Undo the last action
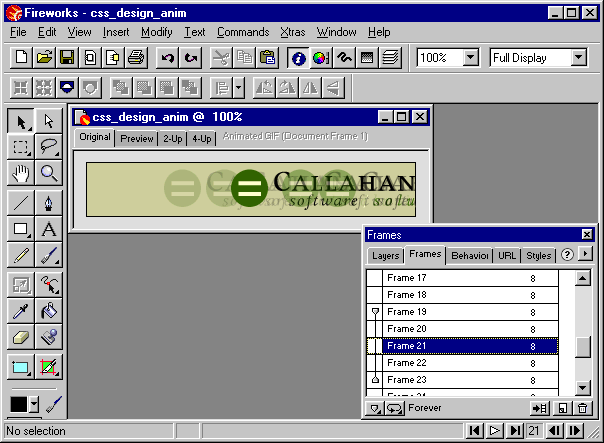The height and width of the screenshot is (443, 604). 168,58
